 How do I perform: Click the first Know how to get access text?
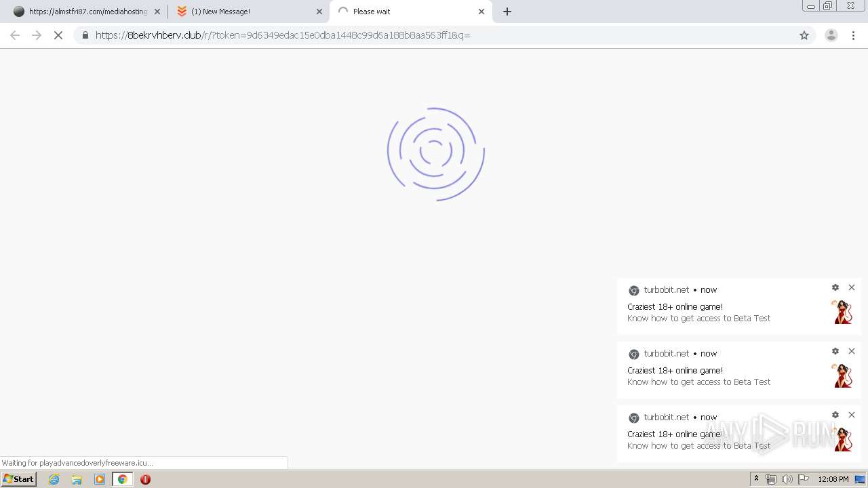[x=699, y=318]
